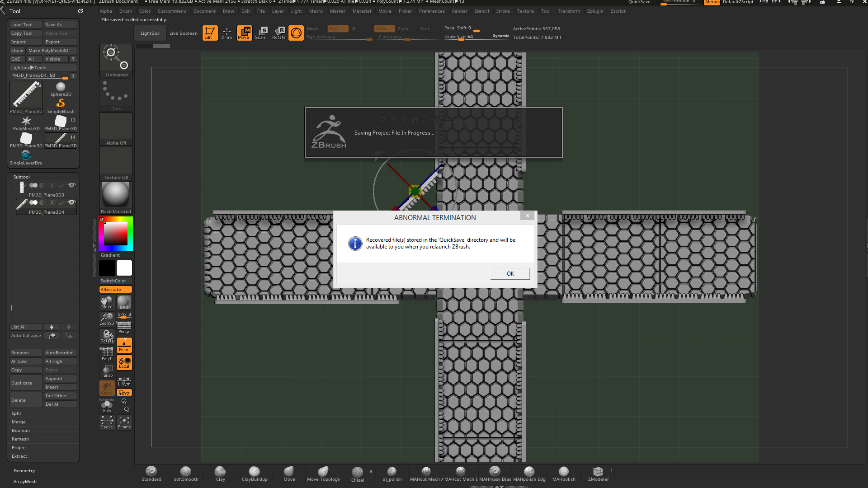The height and width of the screenshot is (488, 868).
Task: Open the Brush menu
Action: (126, 11)
